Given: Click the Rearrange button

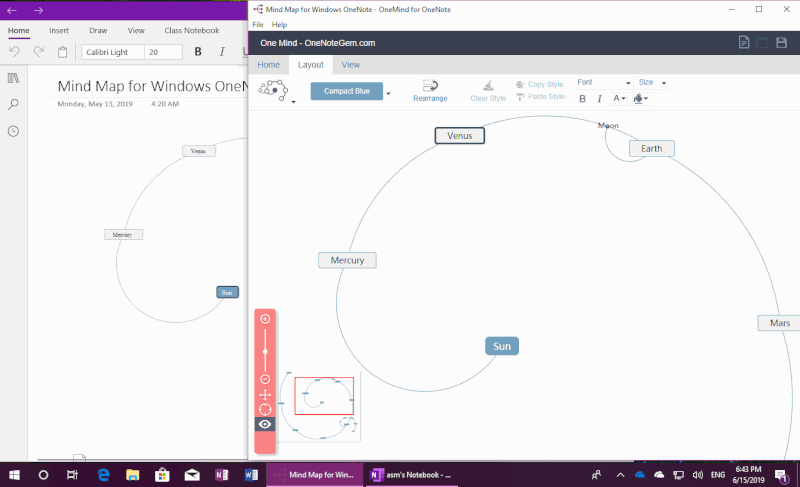Looking at the screenshot, I should tap(430, 91).
